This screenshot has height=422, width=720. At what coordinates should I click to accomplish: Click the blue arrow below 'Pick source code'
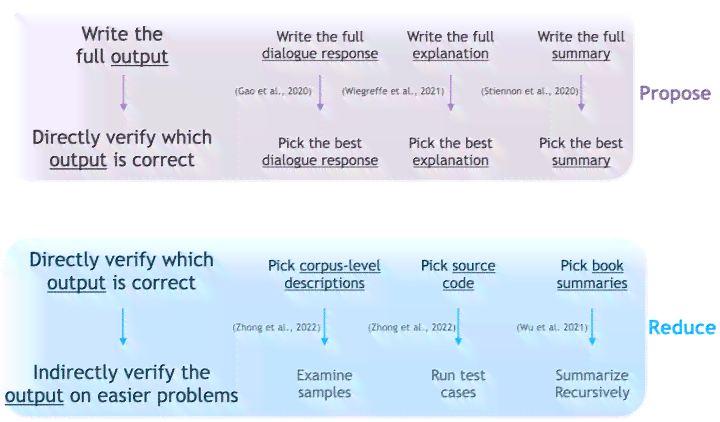[458, 327]
